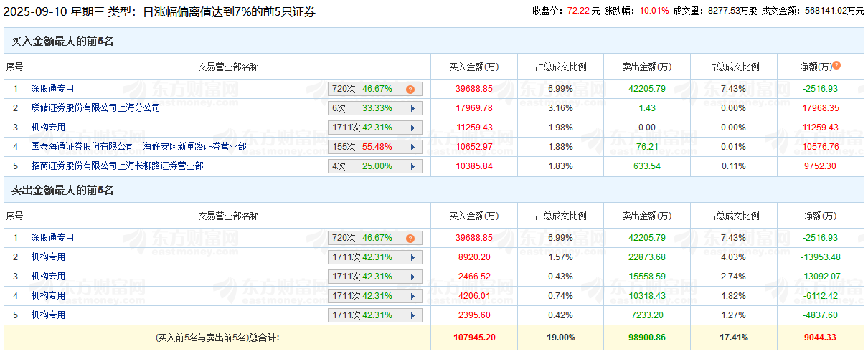Image resolution: width=868 pixels, height=354 pixels.
Task: Click arrow icon in sell-list row with 7233.20
Action: pyautogui.click(x=412, y=315)
